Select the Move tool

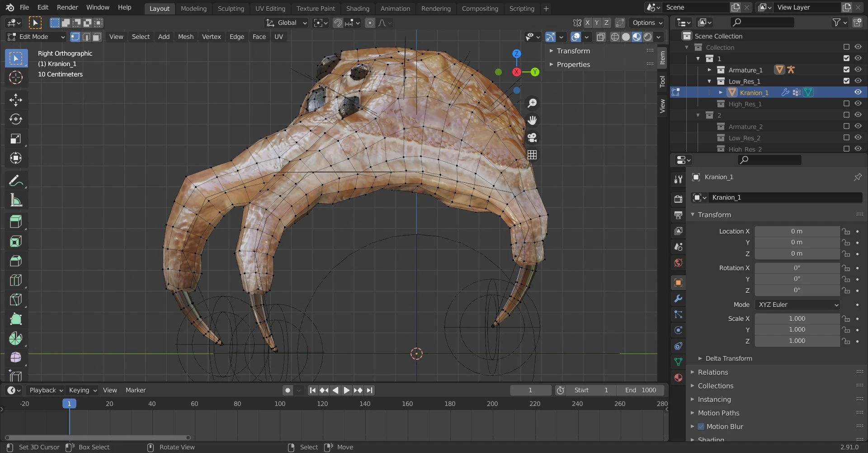16,99
